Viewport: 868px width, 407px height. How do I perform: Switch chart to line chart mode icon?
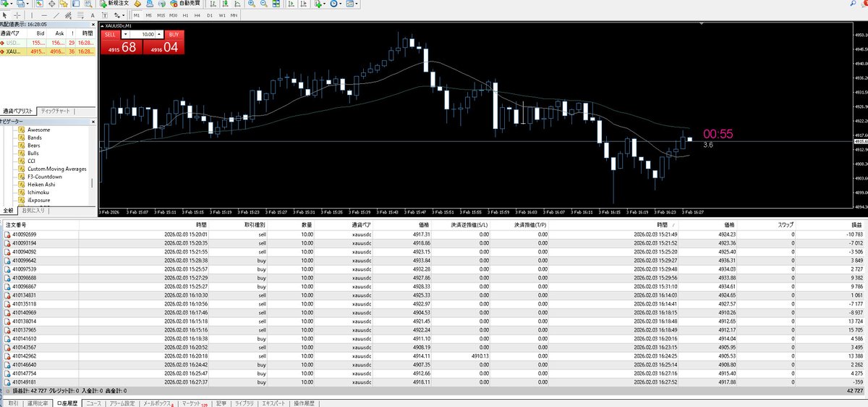237,4
